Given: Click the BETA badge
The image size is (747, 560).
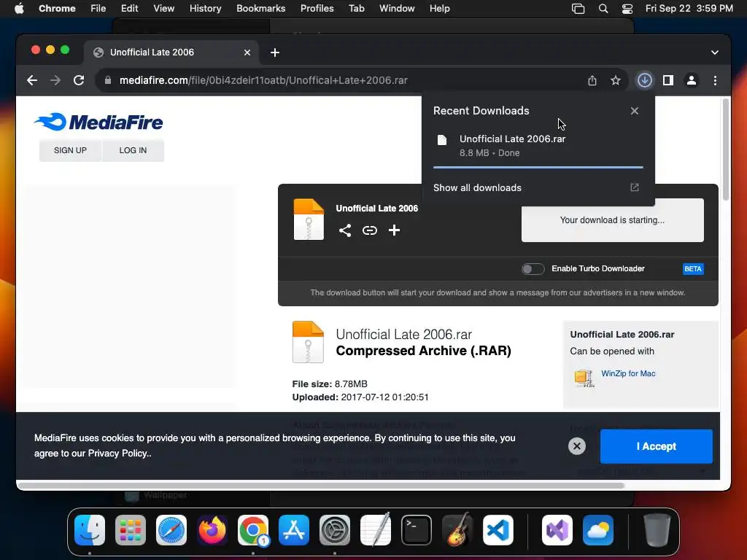Looking at the screenshot, I should tap(693, 269).
